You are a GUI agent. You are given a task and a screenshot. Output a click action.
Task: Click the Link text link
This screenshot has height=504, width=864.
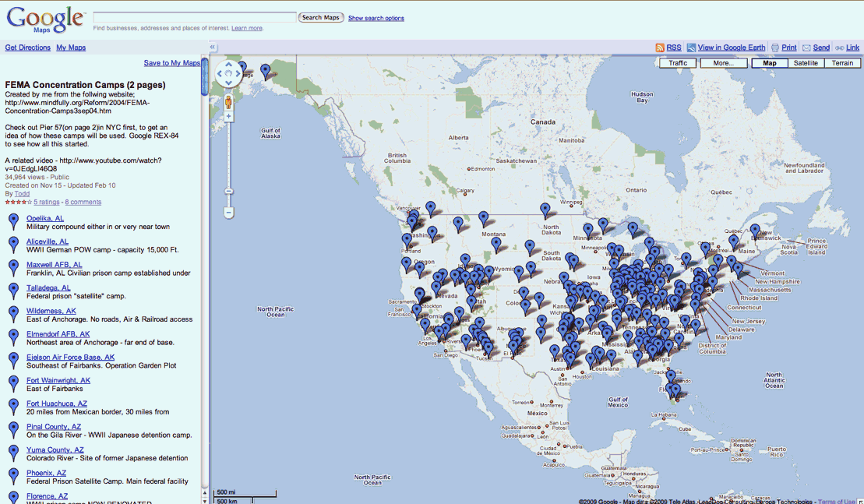(x=852, y=48)
